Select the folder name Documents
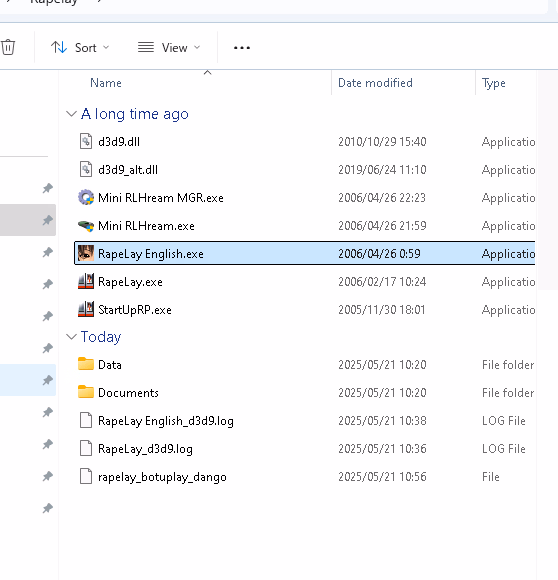558x580 pixels. pyautogui.click(x=128, y=393)
